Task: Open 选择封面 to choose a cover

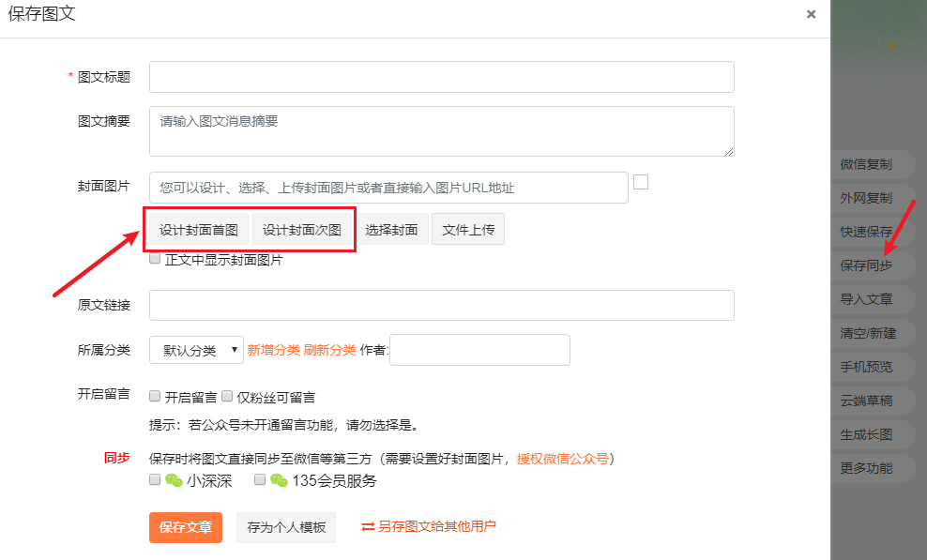Action: coord(391,230)
